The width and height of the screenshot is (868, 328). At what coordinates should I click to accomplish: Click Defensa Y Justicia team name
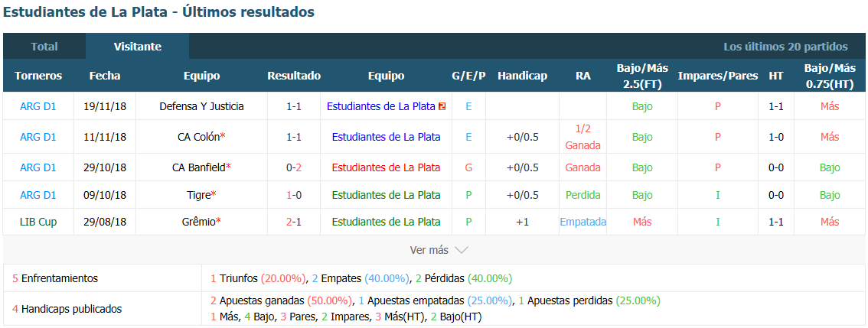[x=201, y=107]
